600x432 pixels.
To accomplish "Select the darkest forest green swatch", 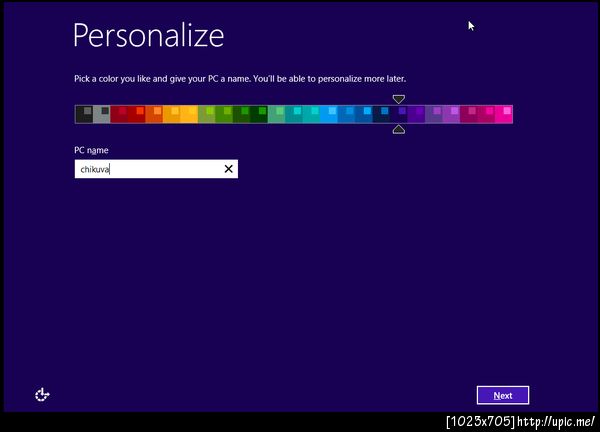I will tap(259, 114).
